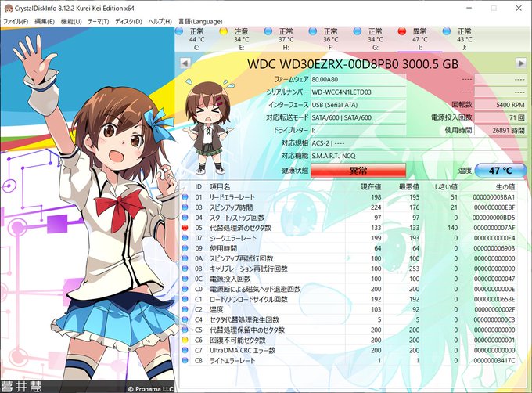Click the yellow status icon for 回復不可能セクタ数
532x393 pixels.
point(185,340)
